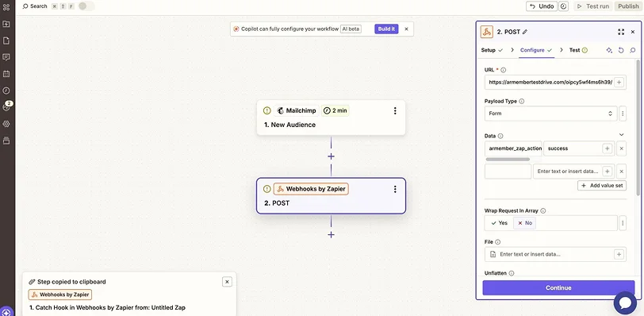Open the Payload Type Form dropdown

point(550,114)
